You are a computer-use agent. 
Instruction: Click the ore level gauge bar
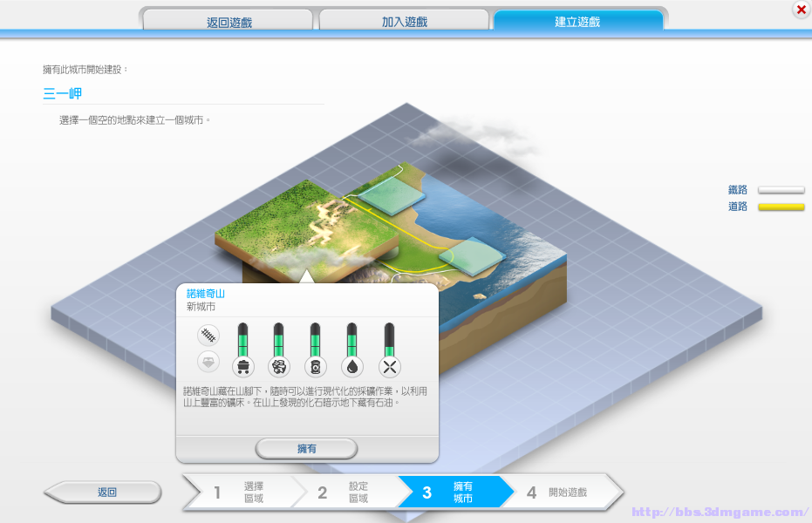[x=278, y=340]
